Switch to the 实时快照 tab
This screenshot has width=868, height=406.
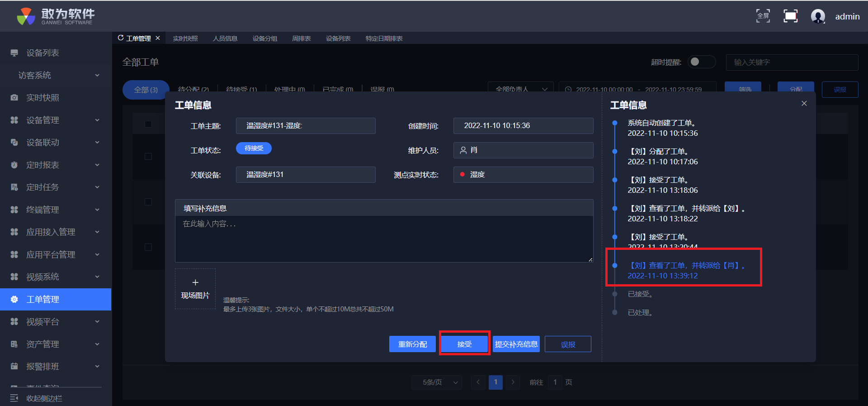pos(185,38)
